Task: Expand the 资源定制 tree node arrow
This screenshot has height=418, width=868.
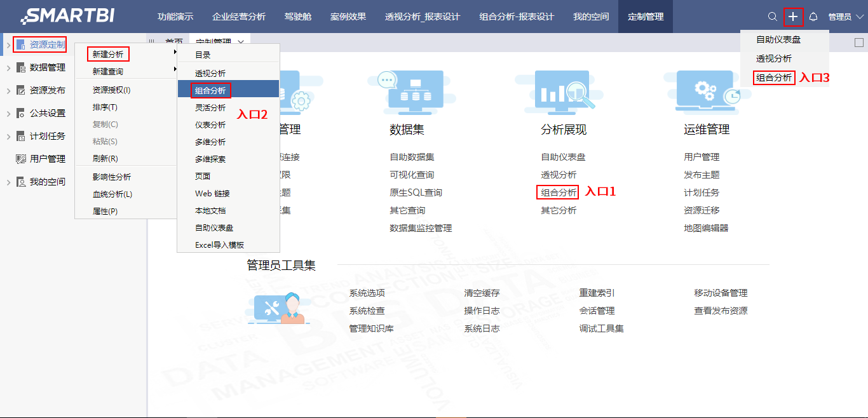Action: pyautogui.click(x=8, y=44)
